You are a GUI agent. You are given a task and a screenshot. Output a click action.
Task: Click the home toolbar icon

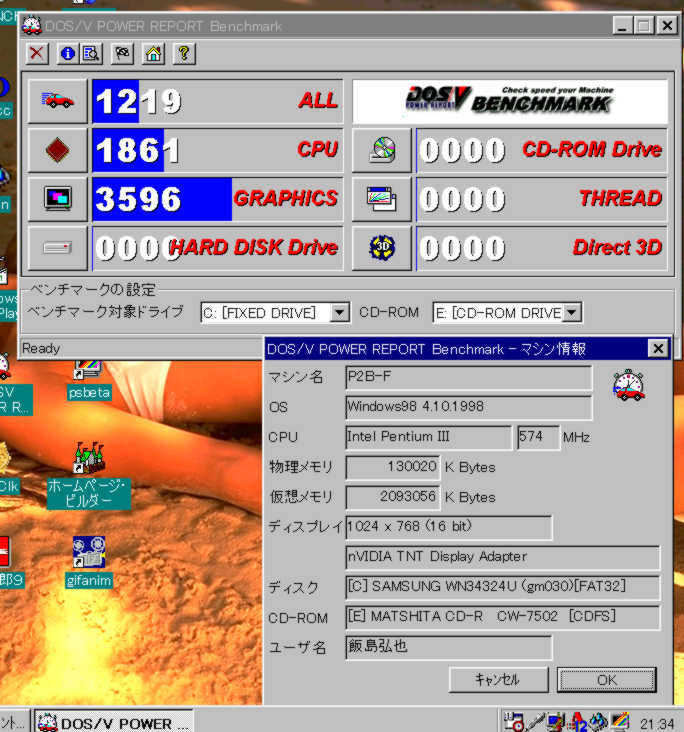click(152, 54)
